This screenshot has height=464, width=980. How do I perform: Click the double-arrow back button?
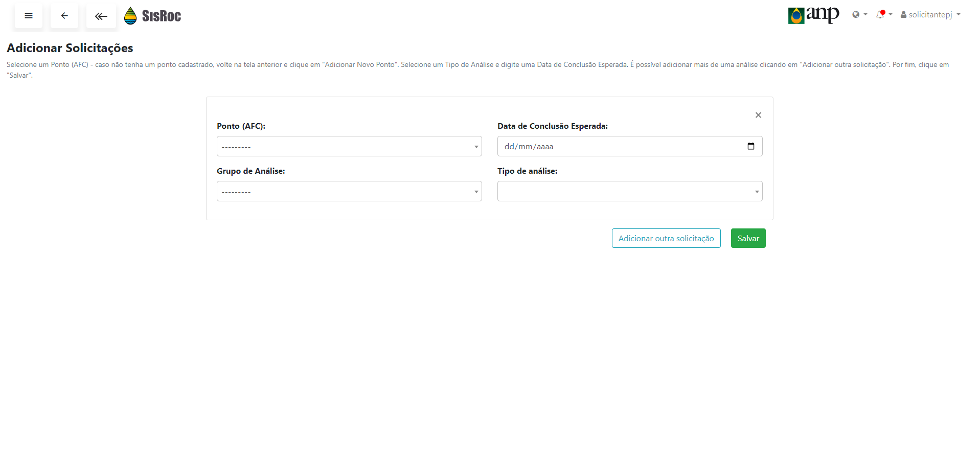coord(101,16)
